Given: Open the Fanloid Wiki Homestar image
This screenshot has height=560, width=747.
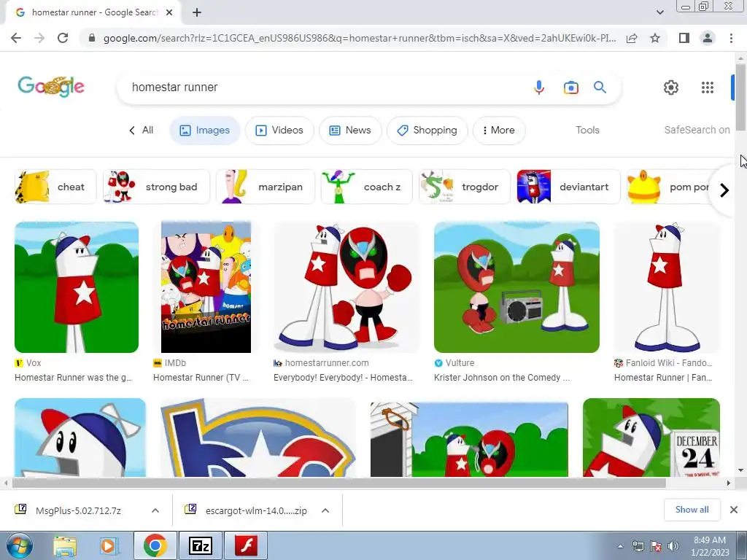Looking at the screenshot, I should (x=667, y=287).
